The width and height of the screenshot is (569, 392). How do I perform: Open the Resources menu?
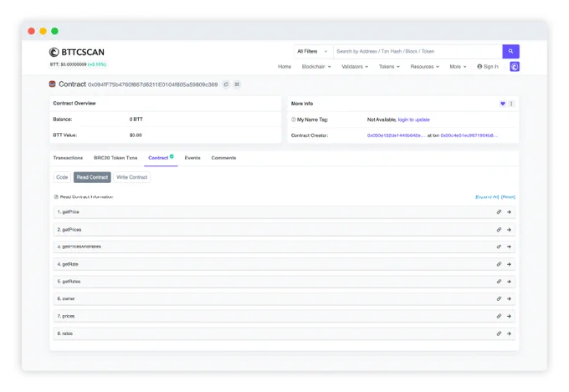pos(424,67)
